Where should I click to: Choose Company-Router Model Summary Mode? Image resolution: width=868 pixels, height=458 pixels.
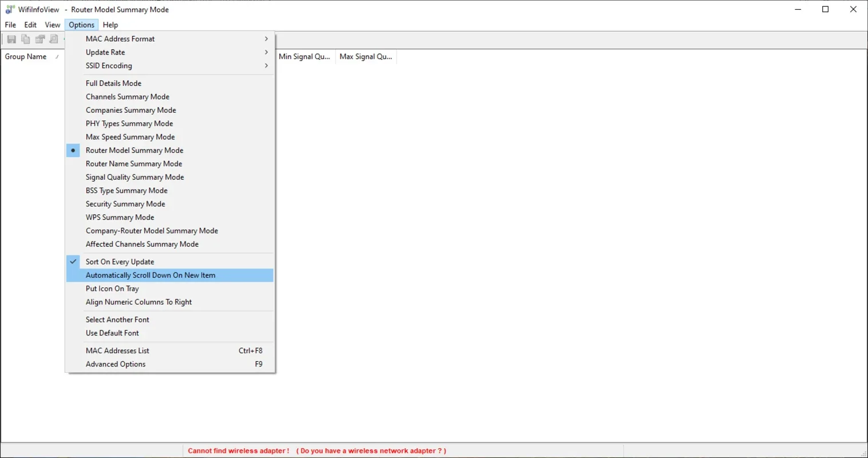pos(170,231)
